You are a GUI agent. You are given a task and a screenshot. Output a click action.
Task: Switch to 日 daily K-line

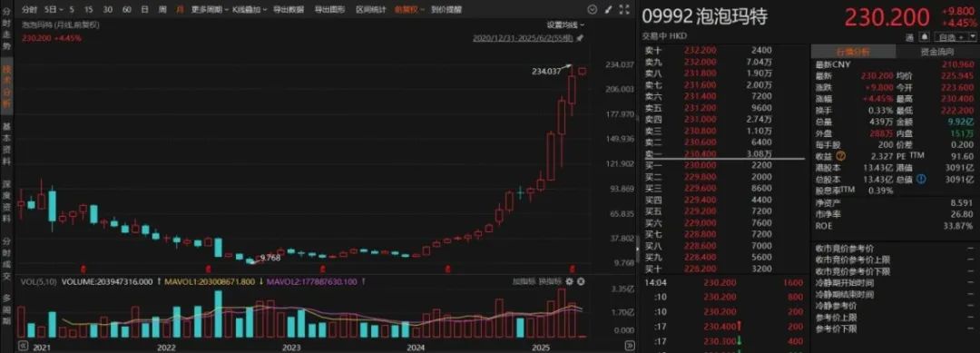click(x=145, y=10)
